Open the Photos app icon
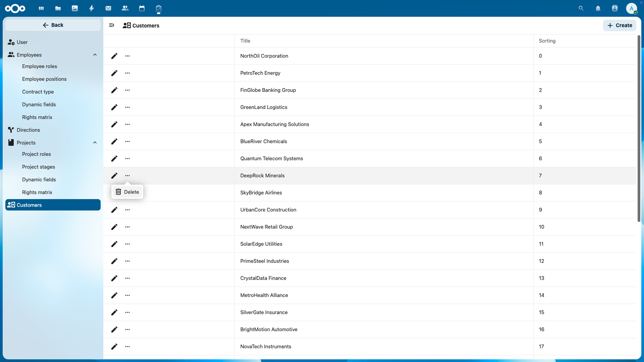The image size is (644, 362). click(x=75, y=8)
